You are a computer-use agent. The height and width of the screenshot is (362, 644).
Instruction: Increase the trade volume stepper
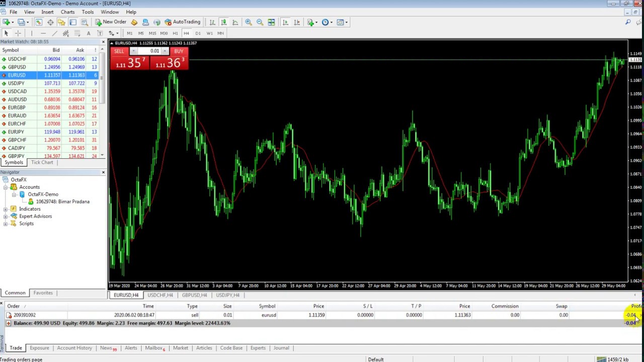tap(165, 51)
